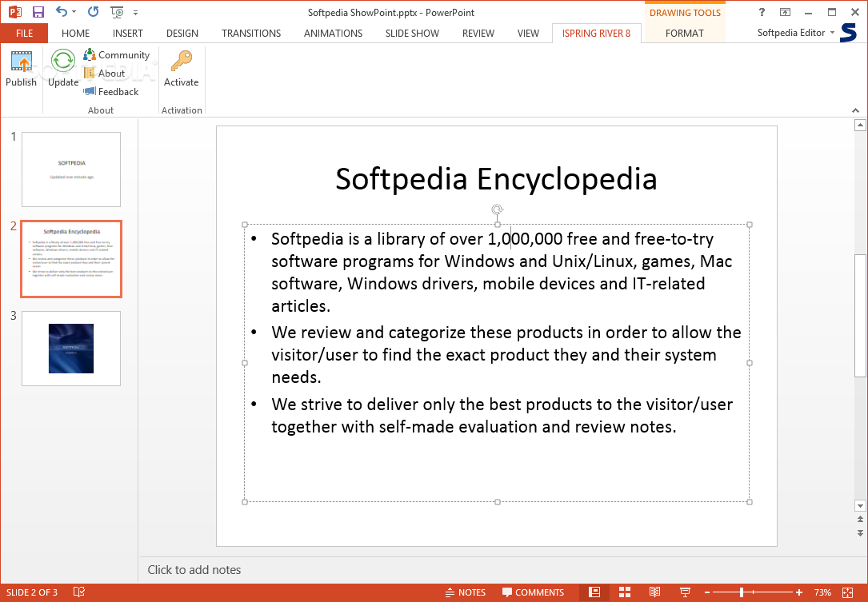The height and width of the screenshot is (602, 868).
Task: Switch to the TRANSITIONS tab
Action: 251,34
